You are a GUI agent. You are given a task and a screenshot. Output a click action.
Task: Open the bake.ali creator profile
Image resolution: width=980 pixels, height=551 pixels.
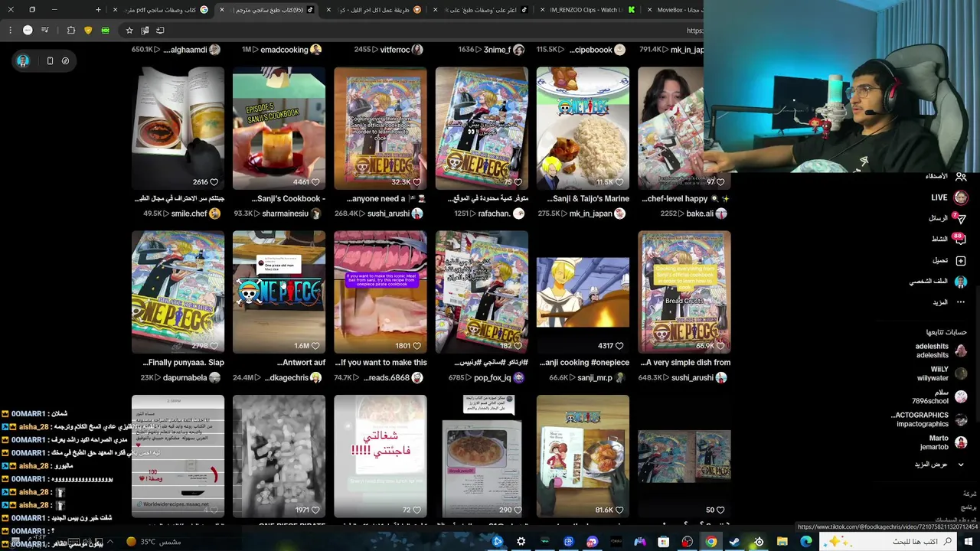pyautogui.click(x=706, y=214)
